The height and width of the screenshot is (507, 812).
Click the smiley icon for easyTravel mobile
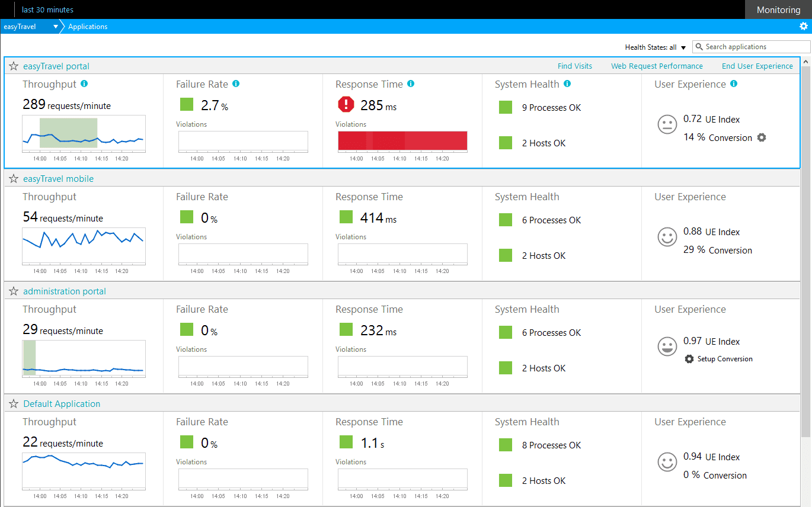click(x=667, y=237)
